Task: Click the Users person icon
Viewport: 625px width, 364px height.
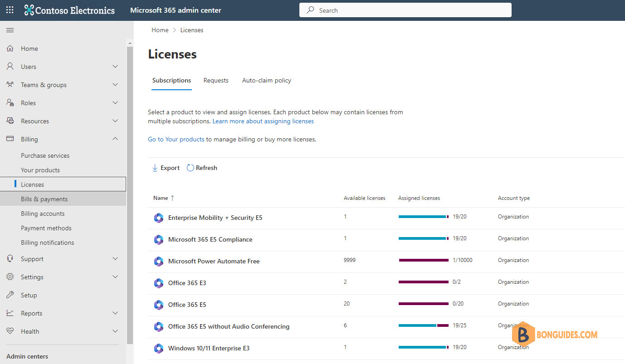Action: (x=10, y=67)
